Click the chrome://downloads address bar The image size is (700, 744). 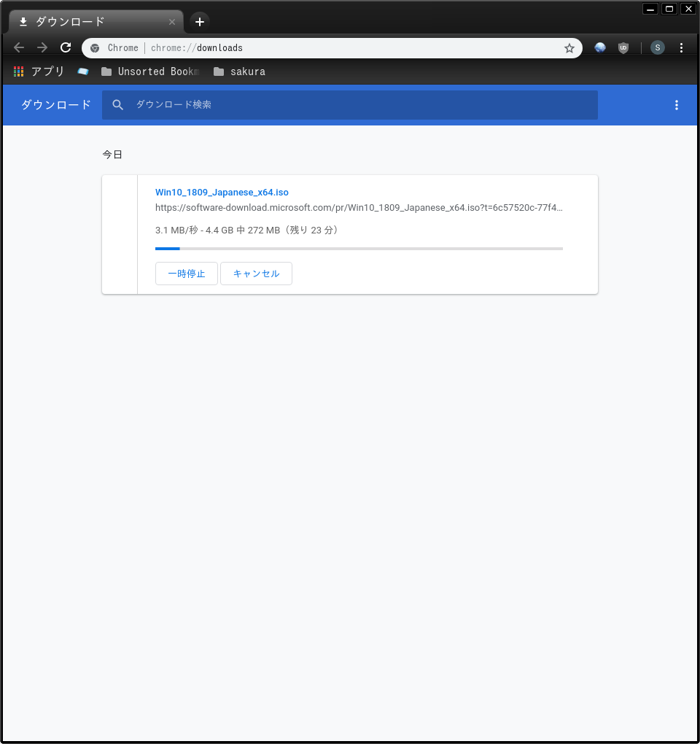click(x=332, y=48)
